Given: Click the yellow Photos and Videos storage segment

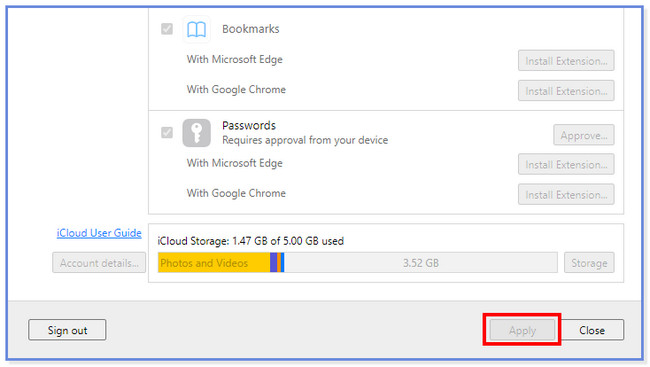Looking at the screenshot, I should pos(214,263).
